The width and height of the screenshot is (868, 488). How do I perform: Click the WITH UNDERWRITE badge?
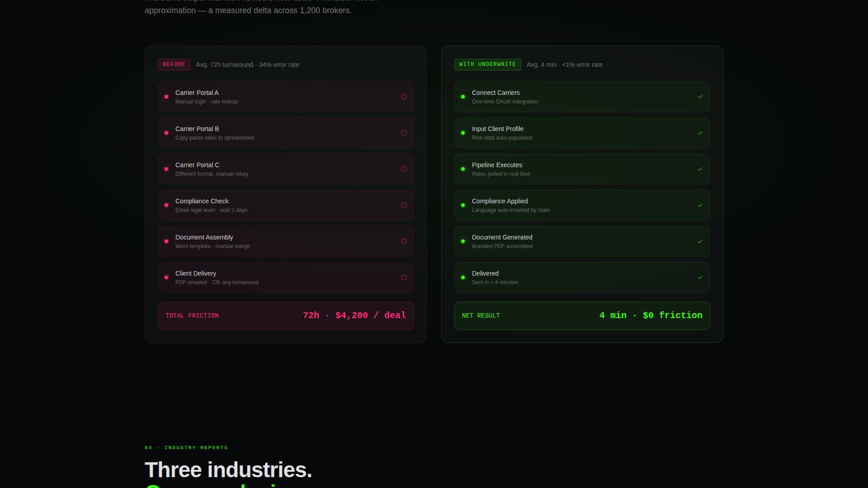tap(487, 65)
